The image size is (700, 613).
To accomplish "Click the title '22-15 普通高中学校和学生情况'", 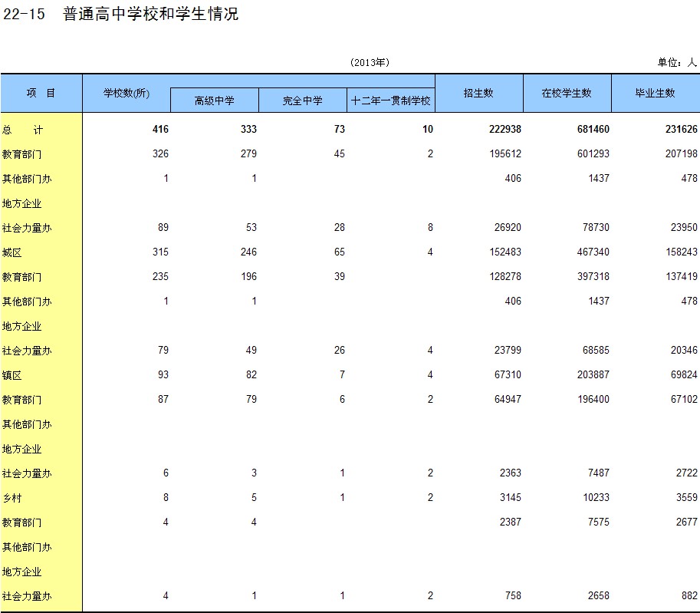I will (120, 14).
